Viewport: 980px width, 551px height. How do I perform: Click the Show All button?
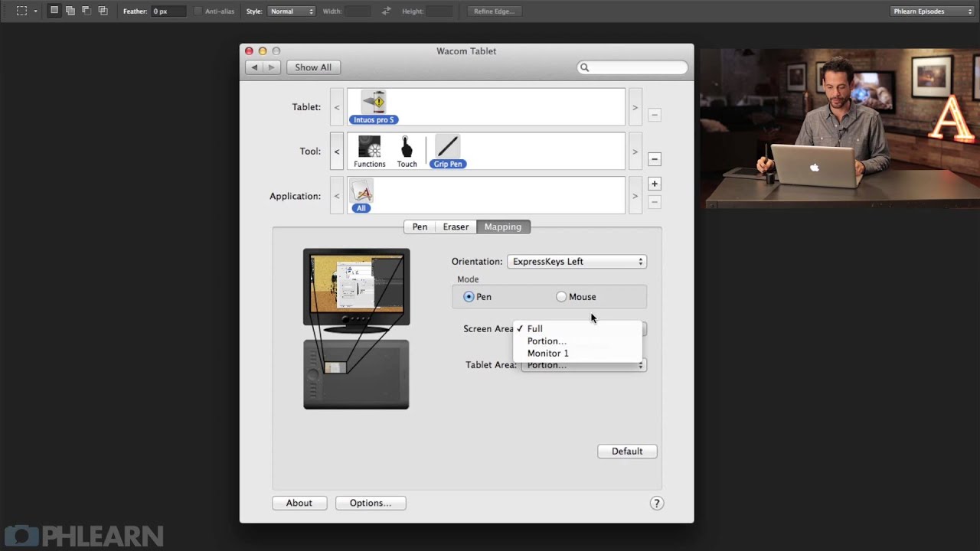(x=313, y=67)
